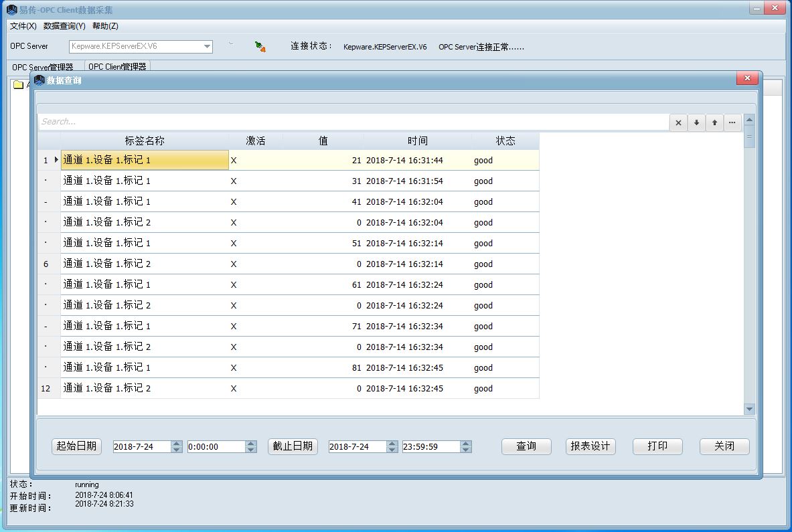792x532 pixels.
Task: Click the folder icon in the server tree
Action: pyautogui.click(x=18, y=85)
